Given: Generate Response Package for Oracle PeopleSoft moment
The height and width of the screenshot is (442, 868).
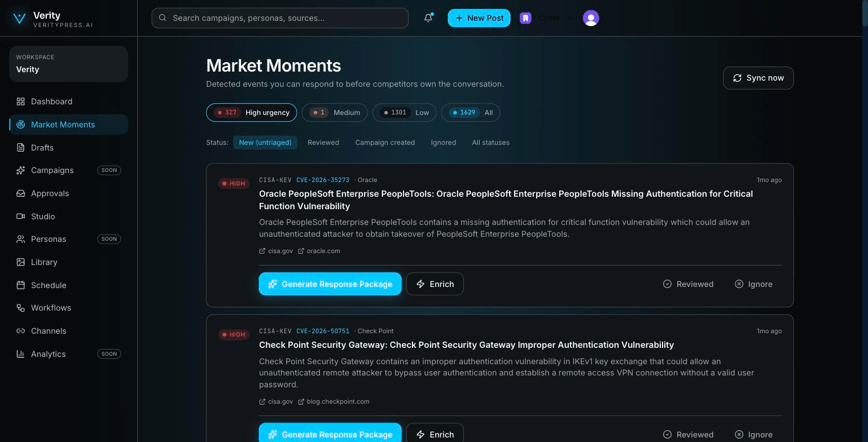Looking at the screenshot, I should 330,284.
